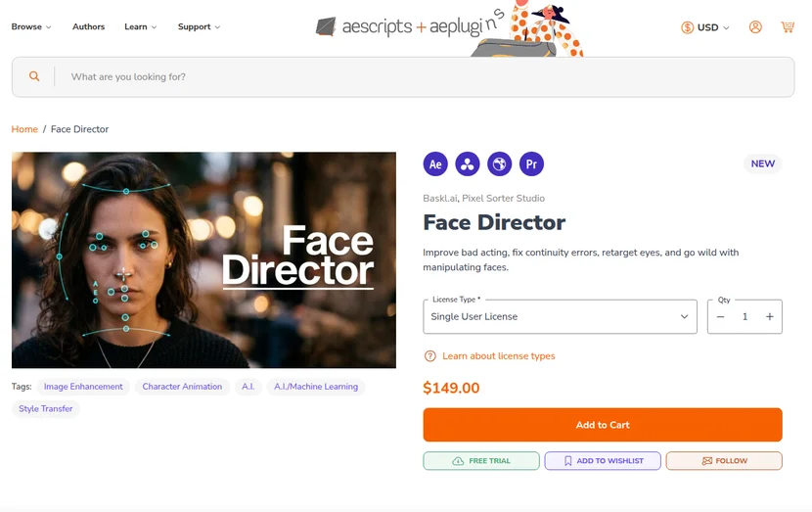Click the NEW badge

coord(763,163)
